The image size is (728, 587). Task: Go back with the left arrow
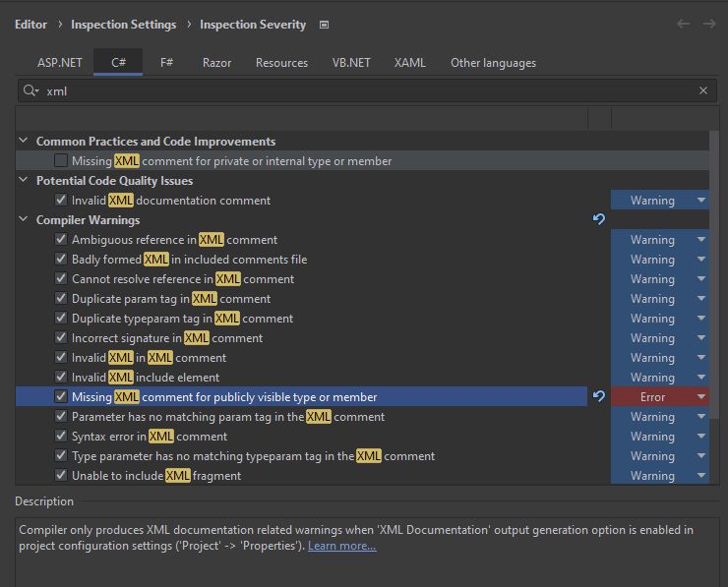(683, 24)
